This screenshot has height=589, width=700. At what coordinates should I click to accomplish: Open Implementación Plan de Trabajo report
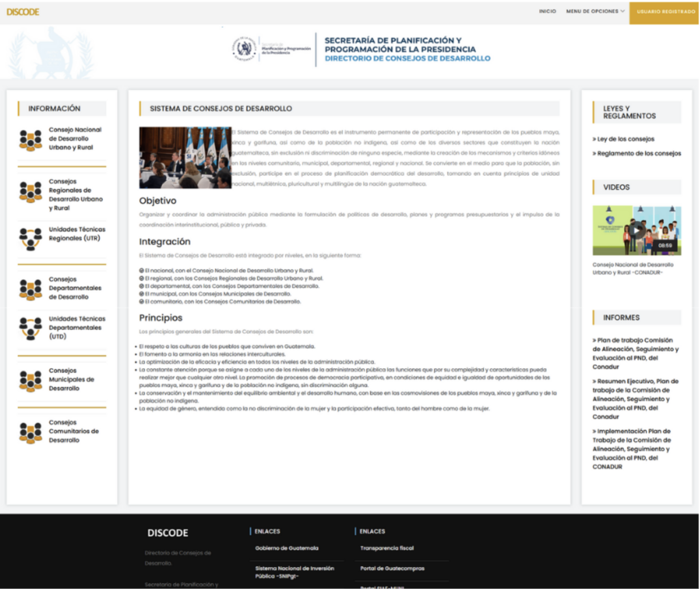632,449
